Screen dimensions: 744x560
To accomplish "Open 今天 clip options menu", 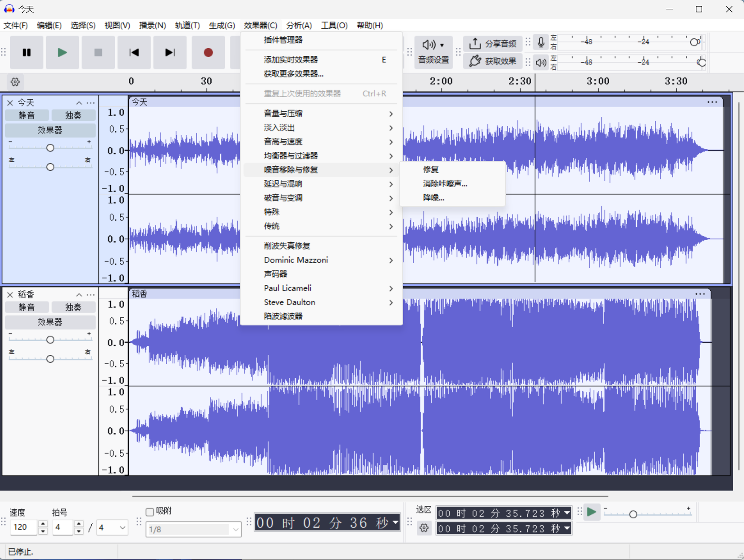I will click(x=712, y=102).
